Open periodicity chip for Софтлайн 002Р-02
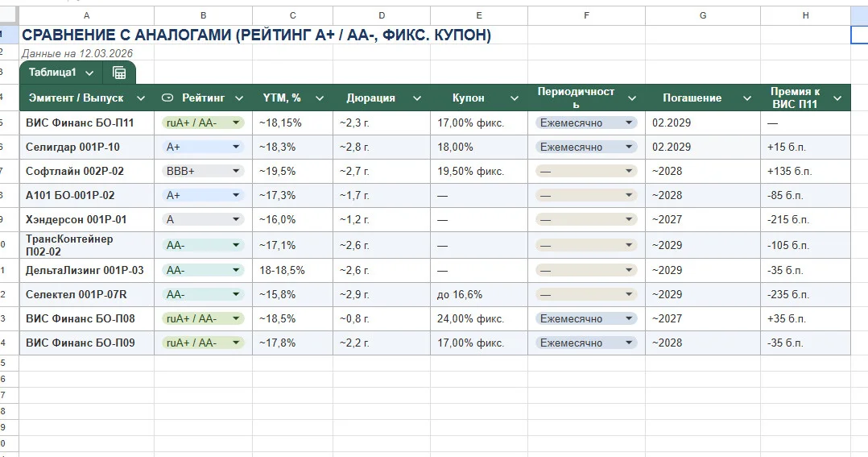This screenshot has width=868, height=457. tap(586, 171)
